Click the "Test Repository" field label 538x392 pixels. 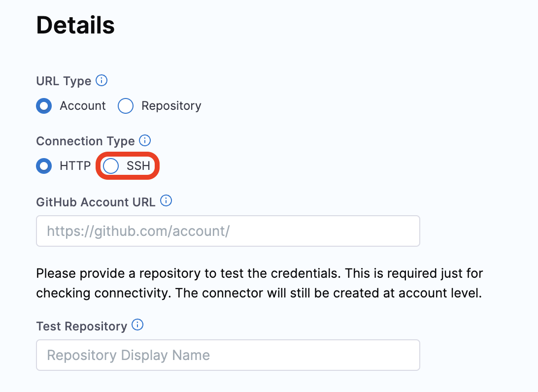82,326
